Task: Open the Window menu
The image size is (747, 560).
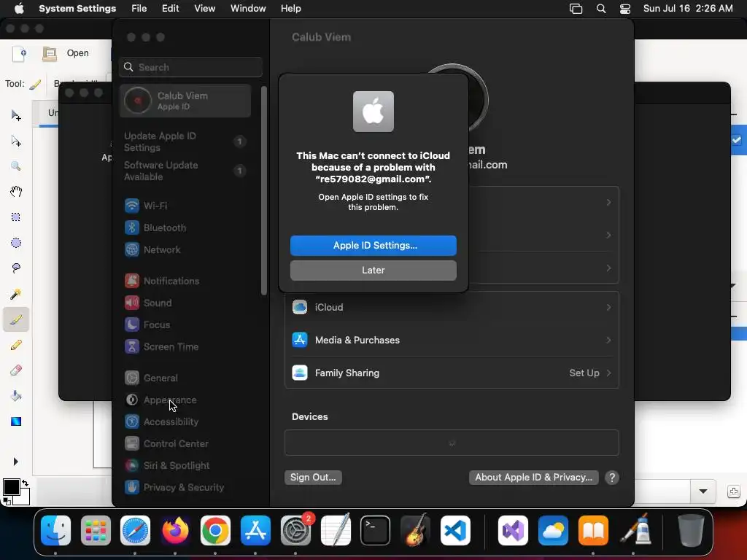Action: pyautogui.click(x=248, y=9)
